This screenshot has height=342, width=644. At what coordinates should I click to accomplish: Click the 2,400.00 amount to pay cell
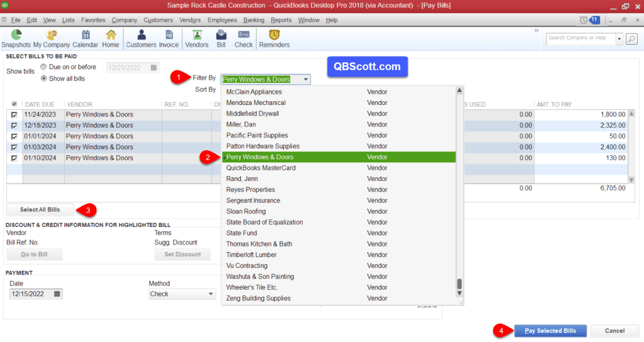click(580, 147)
